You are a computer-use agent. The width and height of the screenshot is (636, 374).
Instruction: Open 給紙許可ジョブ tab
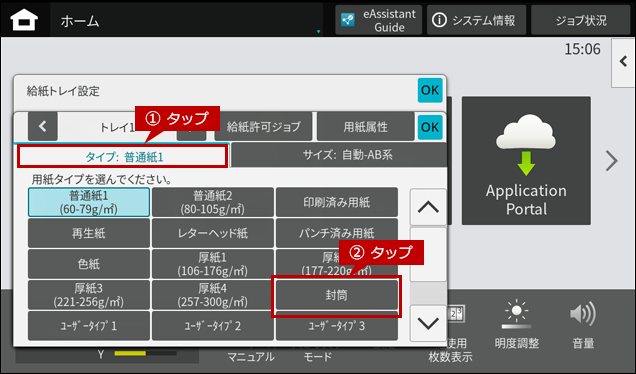point(263,127)
